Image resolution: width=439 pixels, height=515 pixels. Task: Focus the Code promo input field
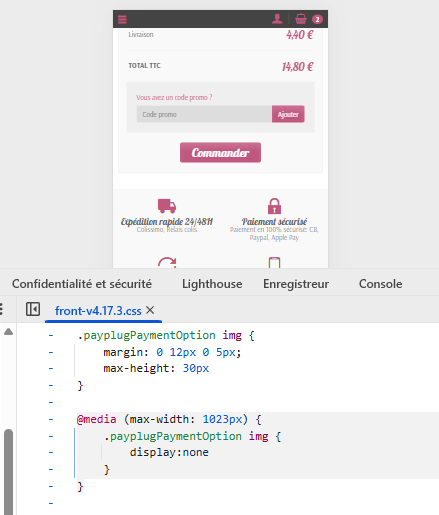[204, 114]
